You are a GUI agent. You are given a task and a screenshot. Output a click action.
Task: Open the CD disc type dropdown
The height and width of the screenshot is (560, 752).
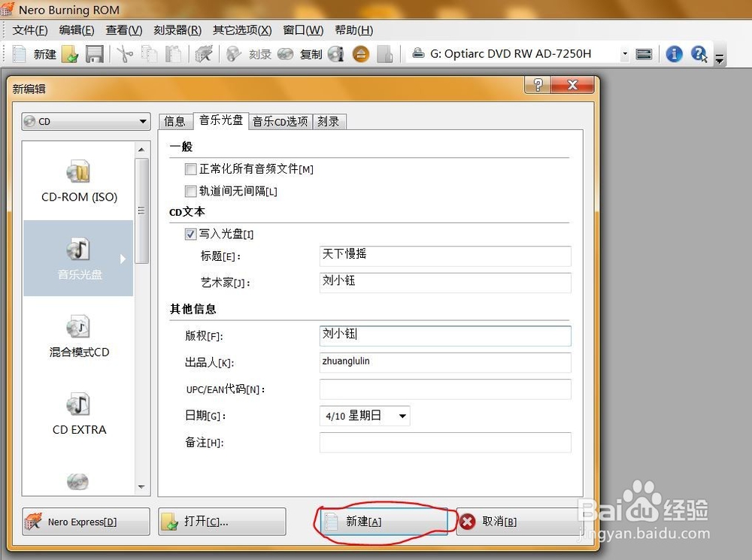[86, 121]
